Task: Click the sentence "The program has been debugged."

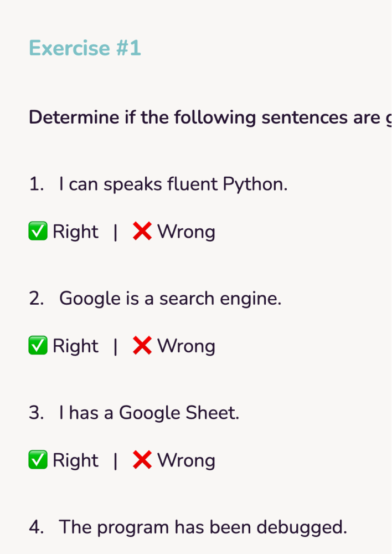Action: (203, 527)
